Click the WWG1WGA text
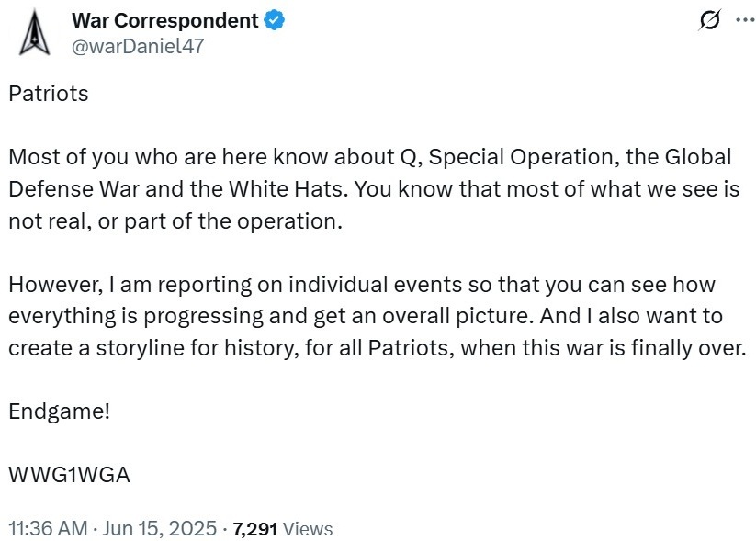 [70, 475]
